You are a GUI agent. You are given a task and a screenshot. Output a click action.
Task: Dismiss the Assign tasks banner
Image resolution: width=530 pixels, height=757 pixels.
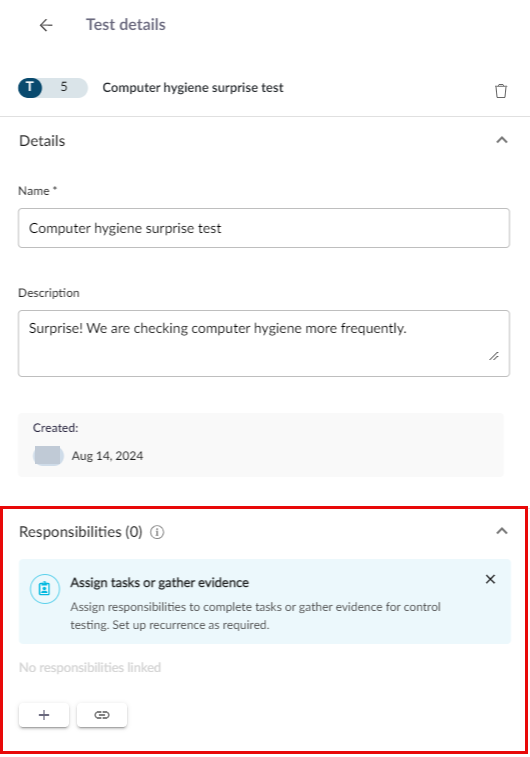[x=490, y=579]
